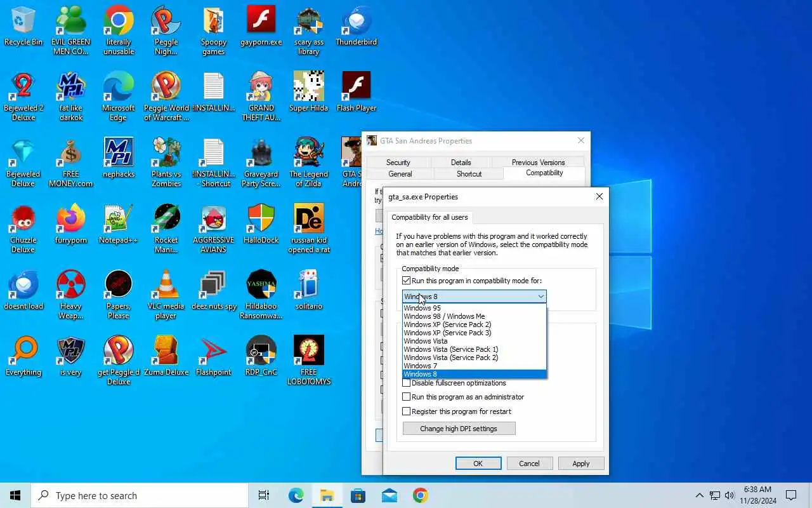Choose Windows Vista (Service Pack 2)
The width and height of the screenshot is (812, 508).
474,358
